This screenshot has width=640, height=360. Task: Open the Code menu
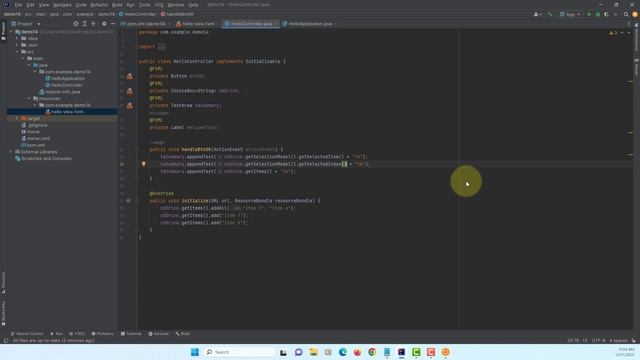(81, 5)
